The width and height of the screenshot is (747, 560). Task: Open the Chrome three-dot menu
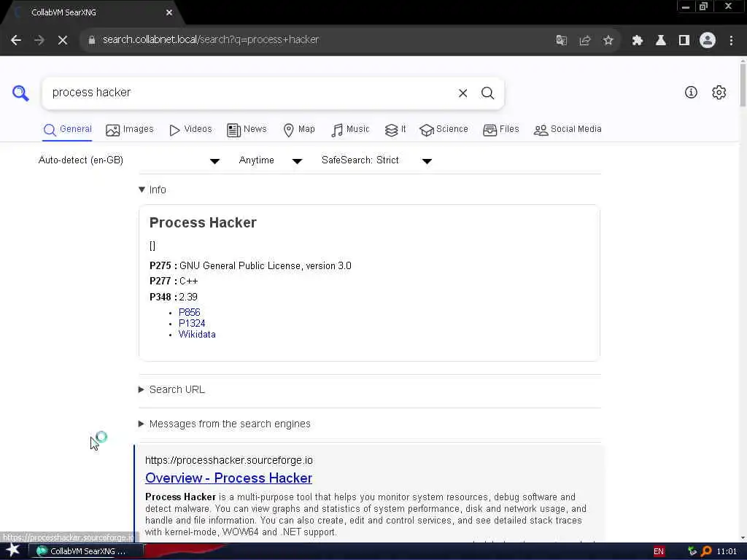[731, 40]
